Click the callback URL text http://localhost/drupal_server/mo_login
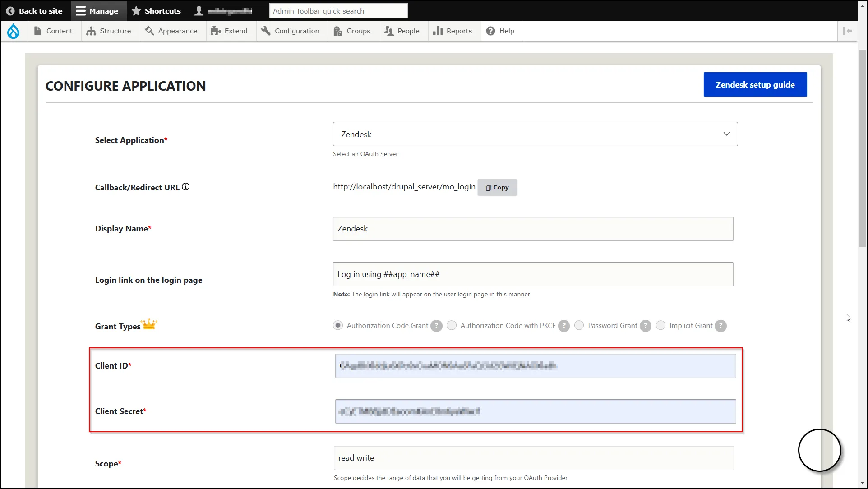The image size is (868, 489). pos(404,187)
